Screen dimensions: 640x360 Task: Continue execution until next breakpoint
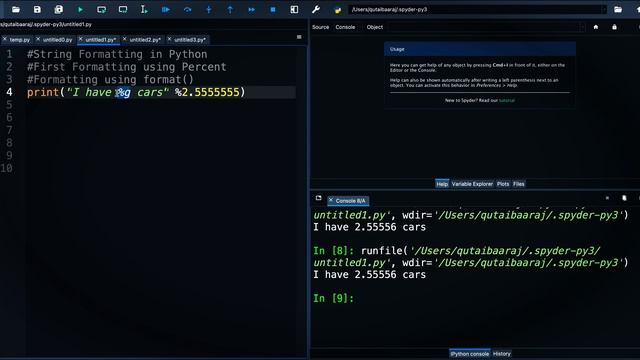(x=251, y=9)
